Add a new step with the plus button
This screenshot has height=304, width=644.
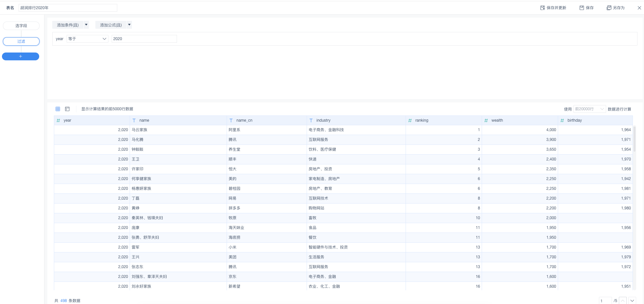[x=21, y=56]
